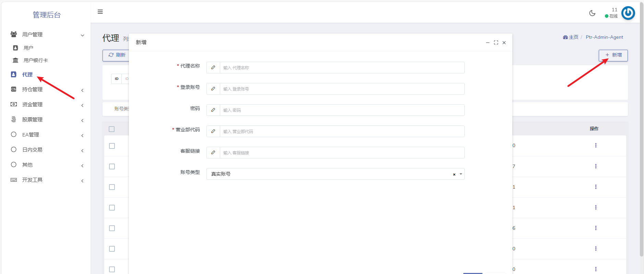Focus the 登录账号 input field

(342, 89)
